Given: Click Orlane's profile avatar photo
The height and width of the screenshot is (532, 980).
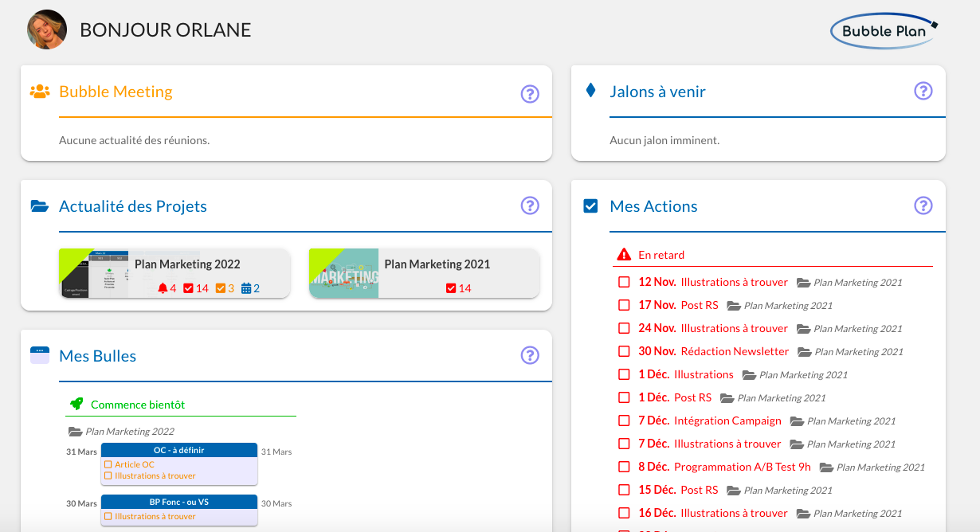Looking at the screenshot, I should pos(47,29).
